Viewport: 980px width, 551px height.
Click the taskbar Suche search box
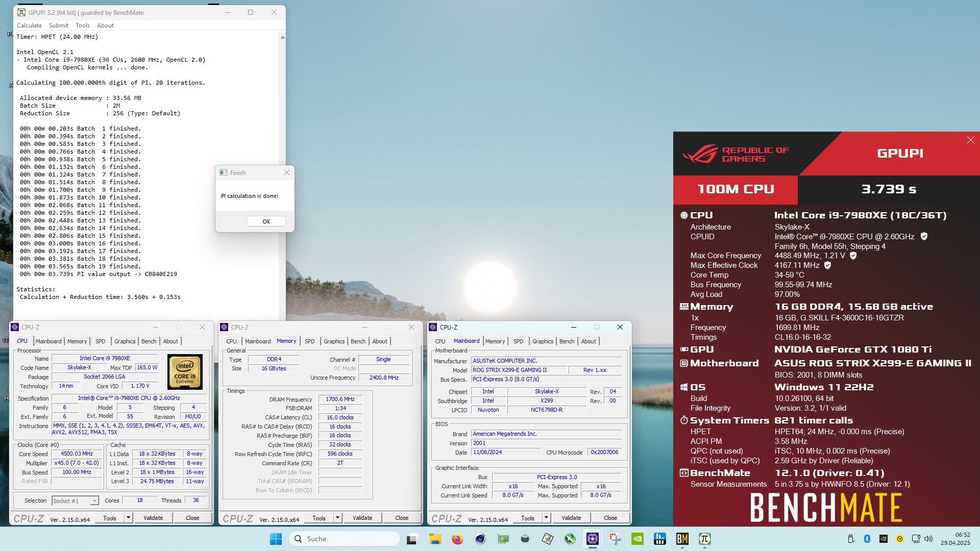(345, 539)
